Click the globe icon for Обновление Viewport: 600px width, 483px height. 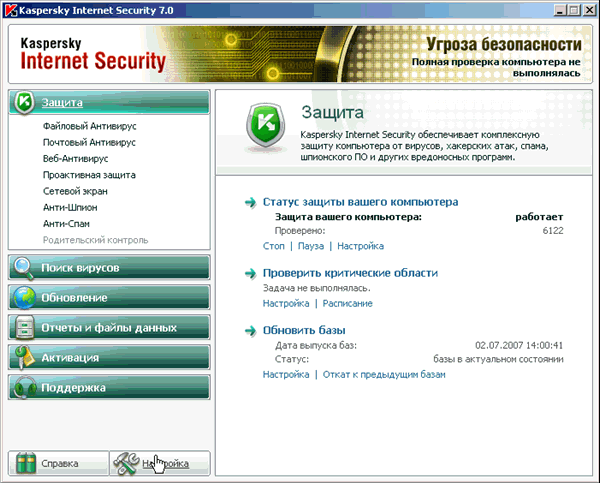click(25, 298)
